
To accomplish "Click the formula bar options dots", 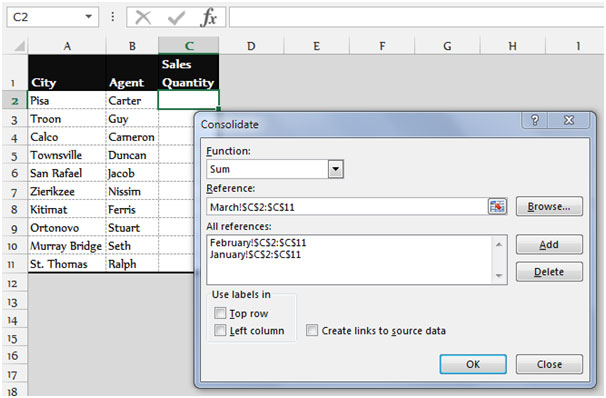I will click(112, 17).
